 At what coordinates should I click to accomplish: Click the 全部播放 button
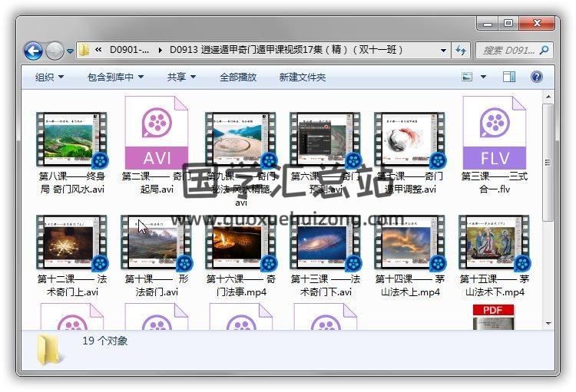tap(238, 77)
